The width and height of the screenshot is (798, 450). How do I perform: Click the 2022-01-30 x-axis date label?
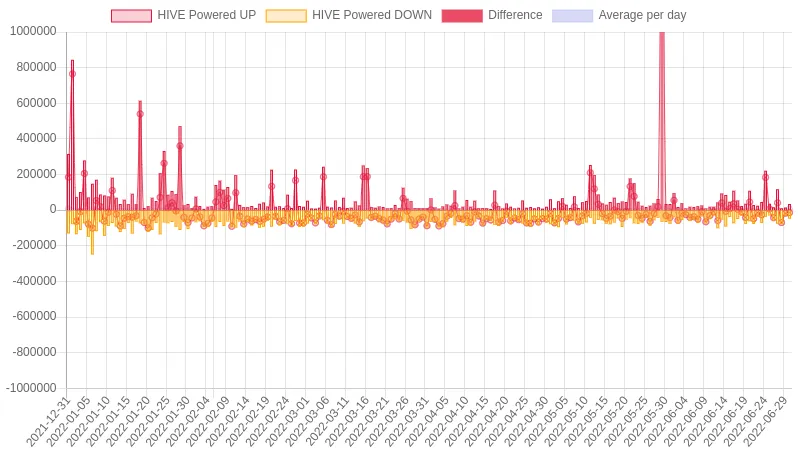(167, 422)
